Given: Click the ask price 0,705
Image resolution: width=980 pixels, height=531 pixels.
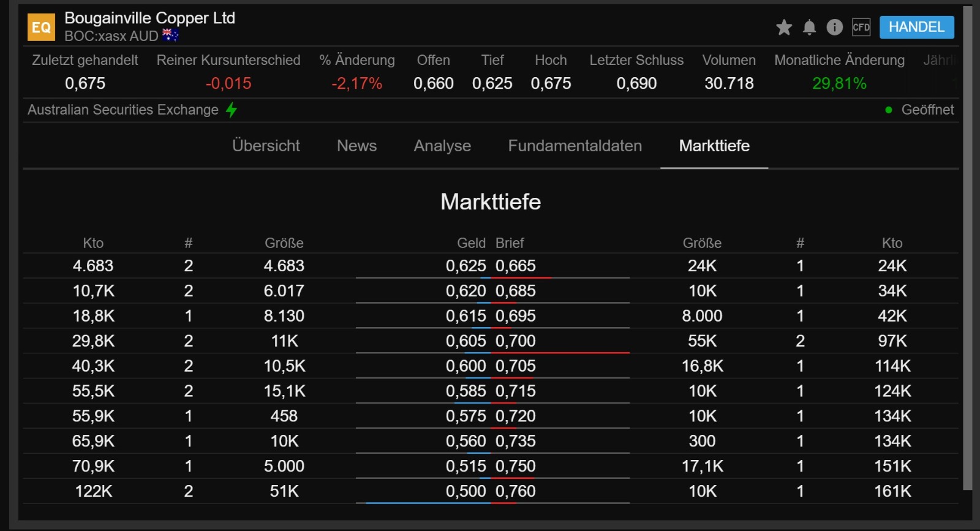Looking at the screenshot, I should point(516,366).
